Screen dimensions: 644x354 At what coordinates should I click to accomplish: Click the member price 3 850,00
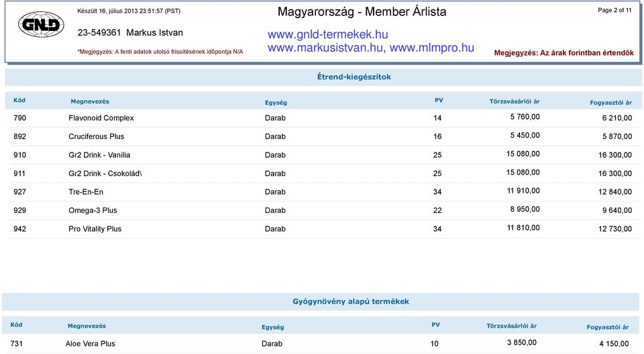click(x=522, y=343)
